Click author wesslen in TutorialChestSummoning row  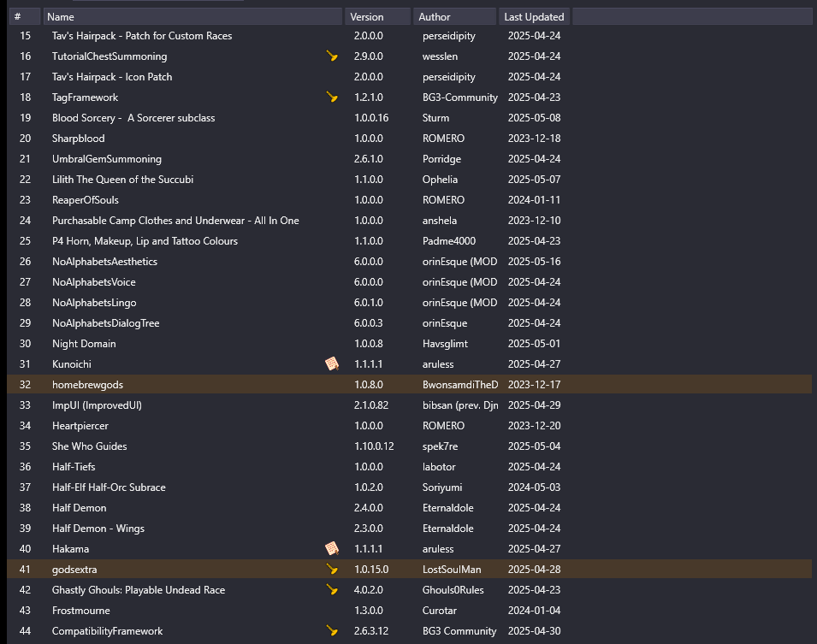coord(441,56)
